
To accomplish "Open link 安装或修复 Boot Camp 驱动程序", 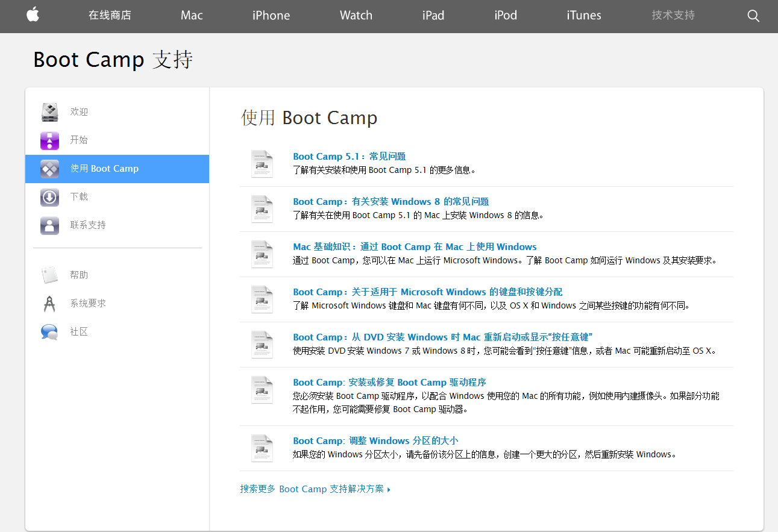I will tap(389, 383).
